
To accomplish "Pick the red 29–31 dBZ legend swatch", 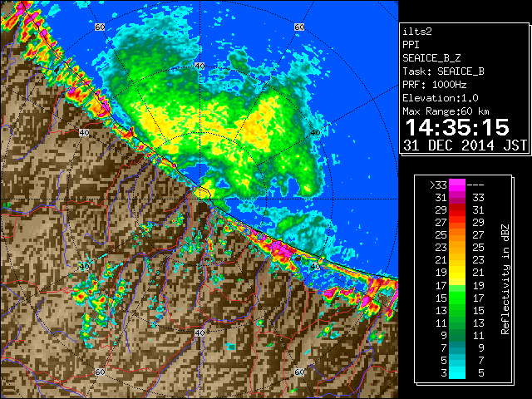I will (x=457, y=210).
